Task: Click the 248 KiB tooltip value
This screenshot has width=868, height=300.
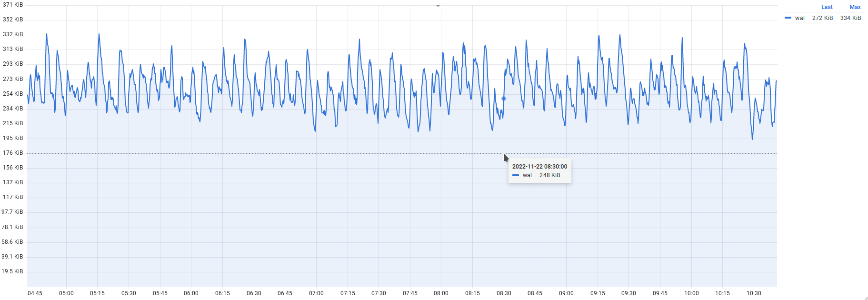Action: [550, 175]
